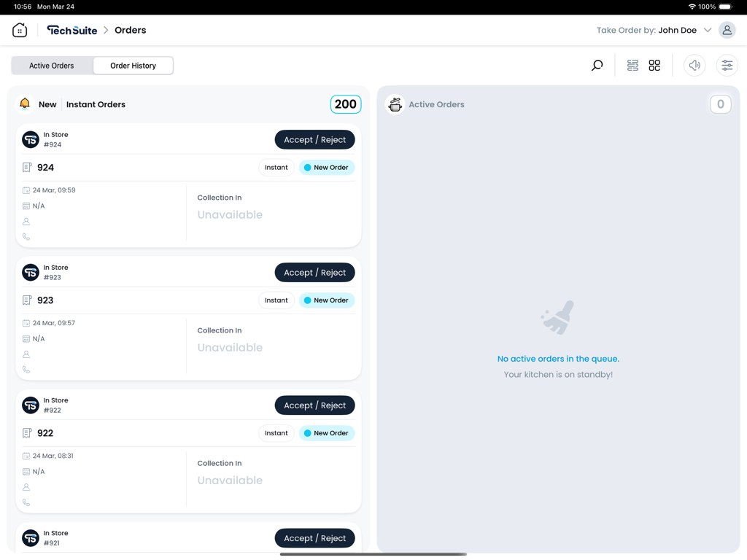Click the Active Orders cooking pot icon
This screenshot has width=747, height=560.
tap(395, 104)
